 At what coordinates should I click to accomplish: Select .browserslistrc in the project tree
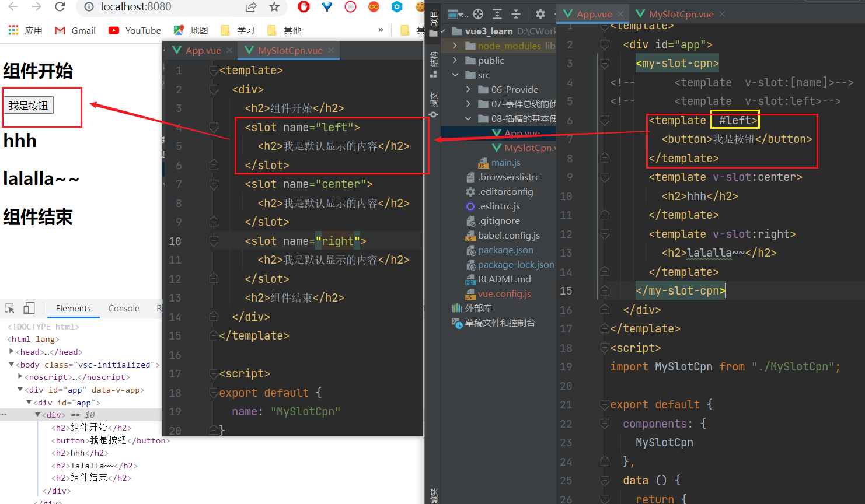(503, 177)
